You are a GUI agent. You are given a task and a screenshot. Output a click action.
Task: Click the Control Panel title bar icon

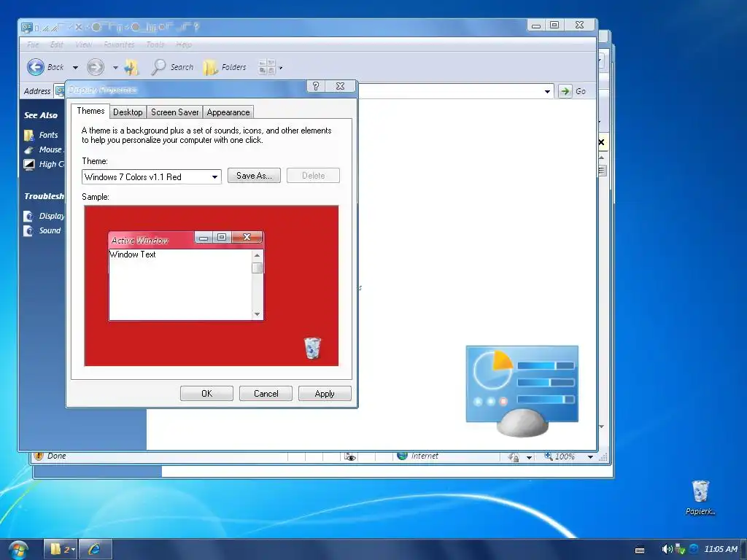(x=27, y=28)
